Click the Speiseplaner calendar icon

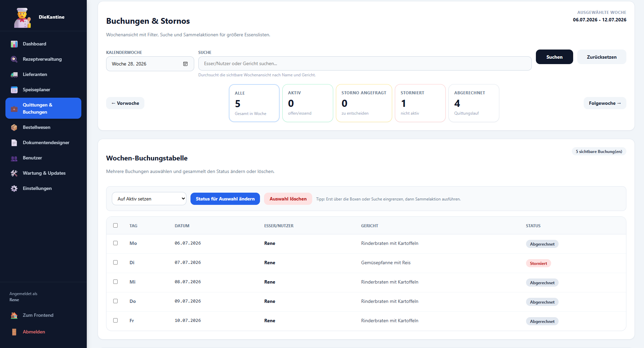click(14, 90)
